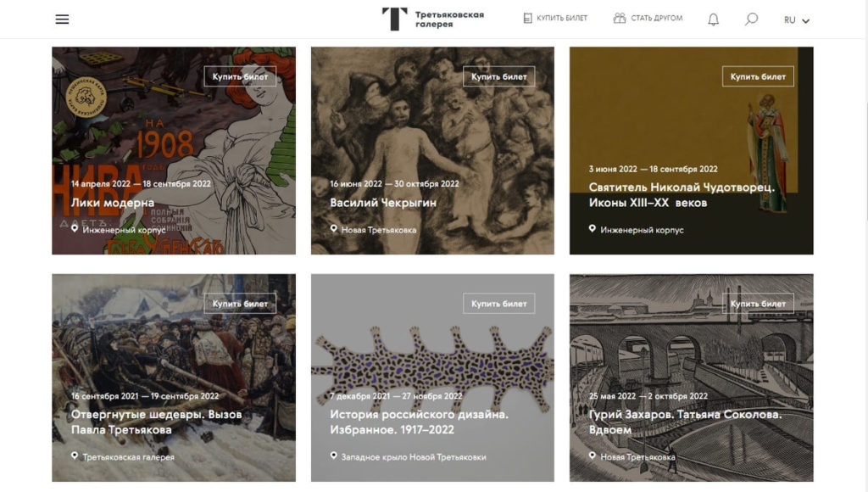This screenshot has width=868, height=492.
Task: Click the Tretyakov Gallery logo
Action: 433,19
